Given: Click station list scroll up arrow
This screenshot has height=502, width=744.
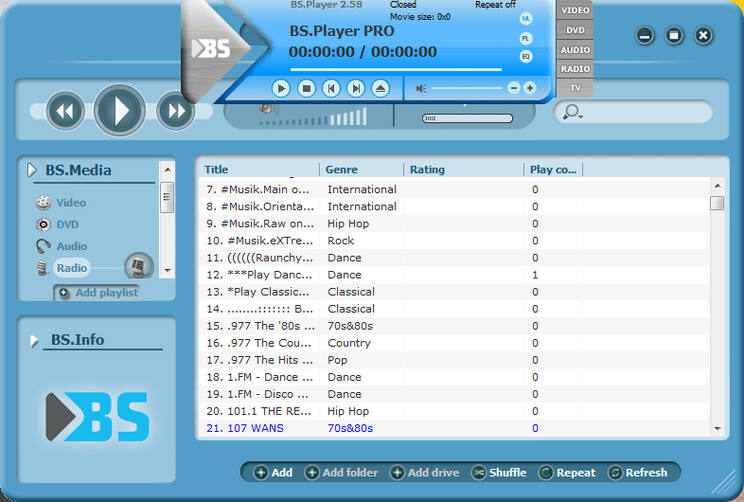Looking at the screenshot, I should point(717,186).
